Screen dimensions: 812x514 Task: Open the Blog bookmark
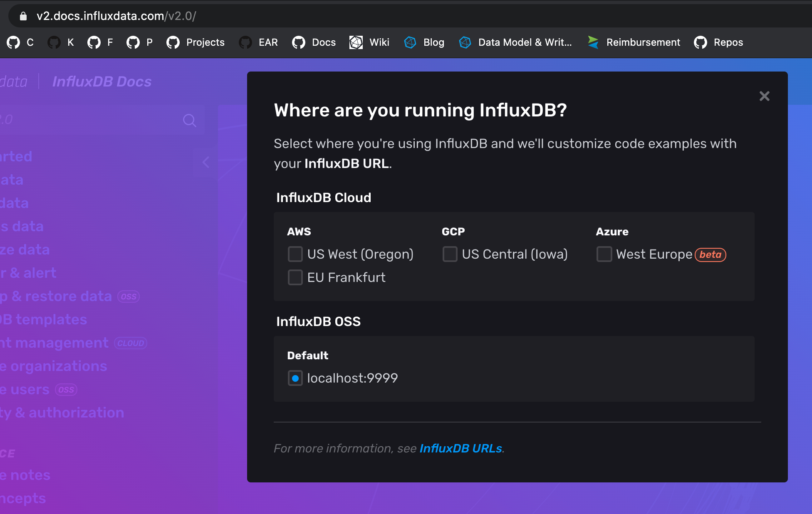(x=424, y=42)
